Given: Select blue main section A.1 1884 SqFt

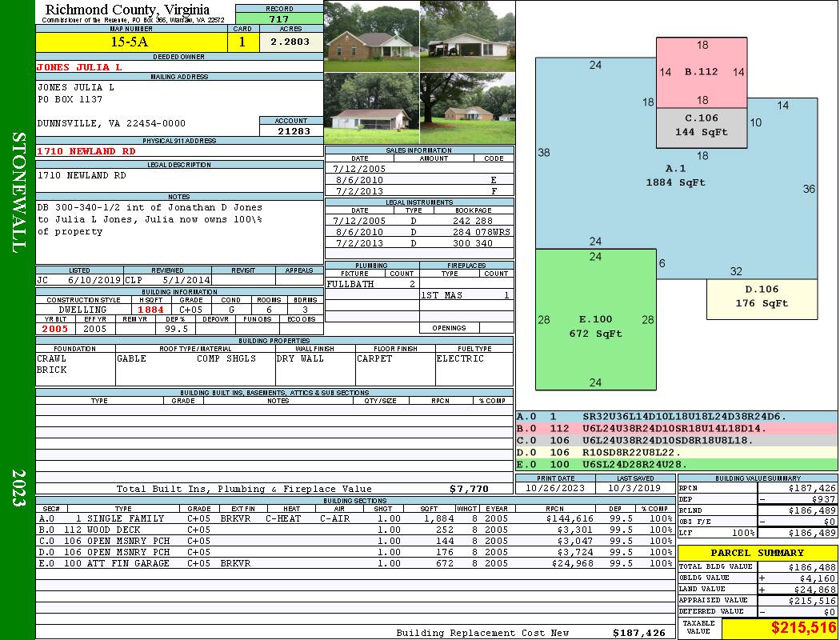Looking at the screenshot, I should tap(675, 176).
